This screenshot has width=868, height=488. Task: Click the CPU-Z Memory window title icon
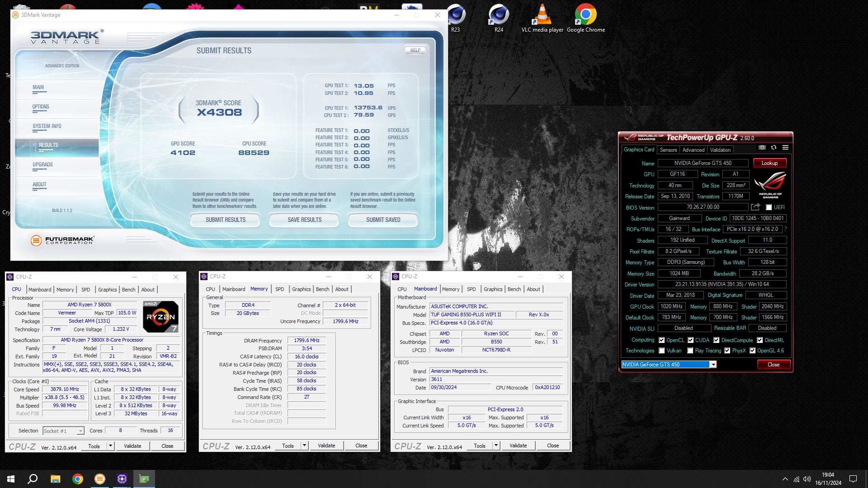[x=204, y=277]
